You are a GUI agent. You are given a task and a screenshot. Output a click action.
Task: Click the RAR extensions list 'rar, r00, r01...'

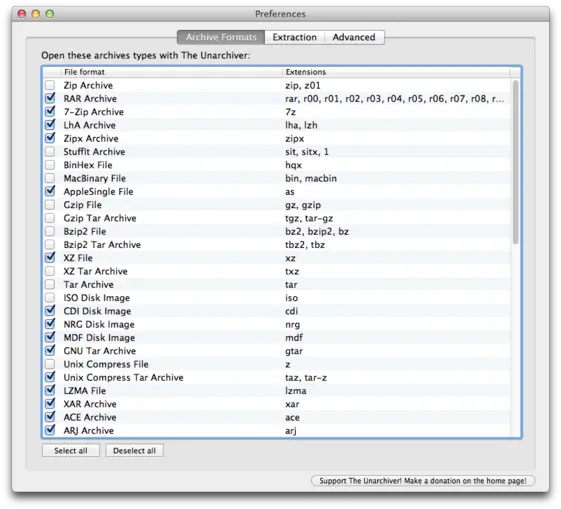[x=395, y=99]
